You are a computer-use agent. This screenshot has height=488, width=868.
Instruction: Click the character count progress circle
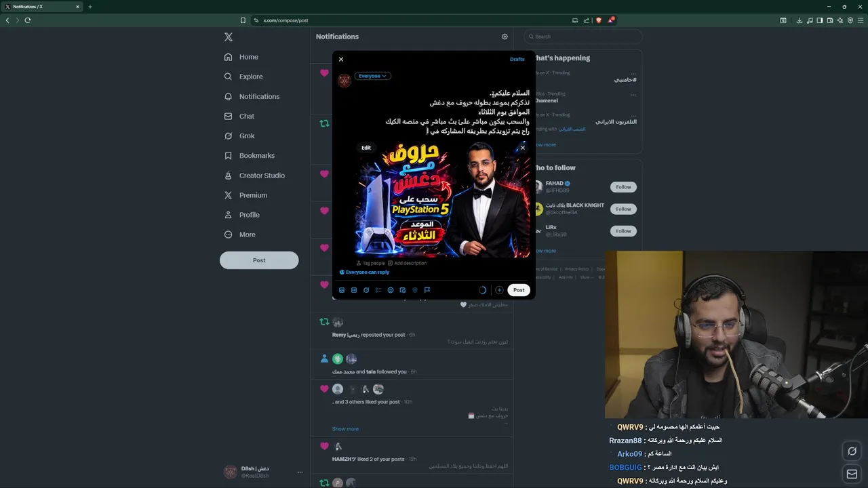[x=482, y=290]
